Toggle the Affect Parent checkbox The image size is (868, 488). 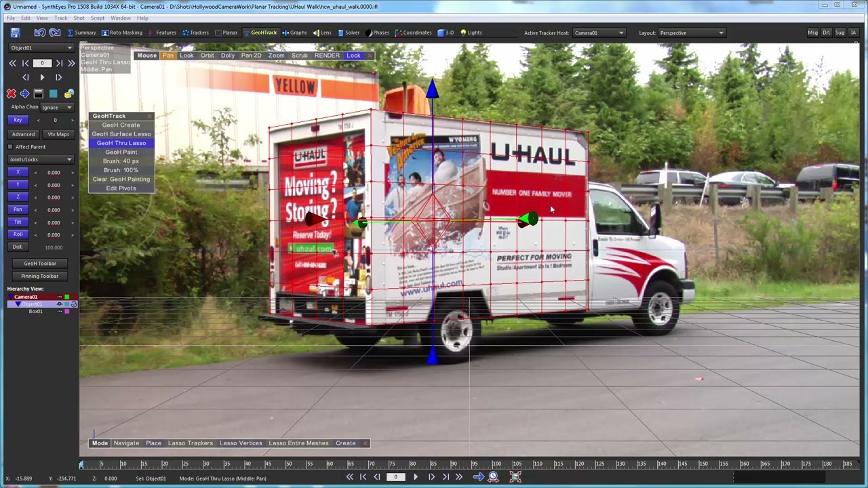[x=10, y=146]
